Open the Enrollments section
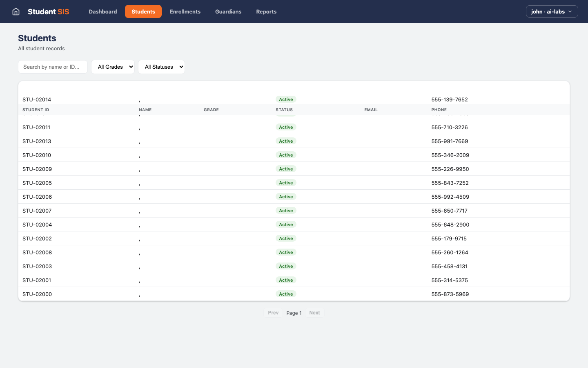 pyautogui.click(x=185, y=11)
